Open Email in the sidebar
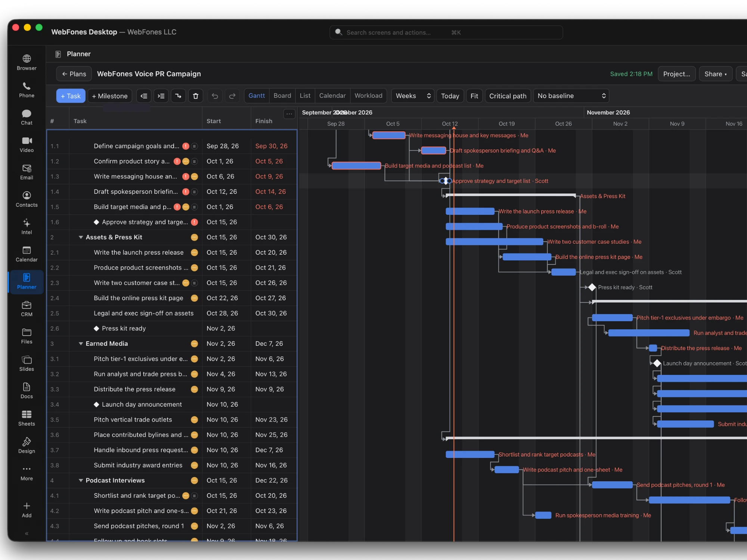The width and height of the screenshot is (747, 560). 27,172
